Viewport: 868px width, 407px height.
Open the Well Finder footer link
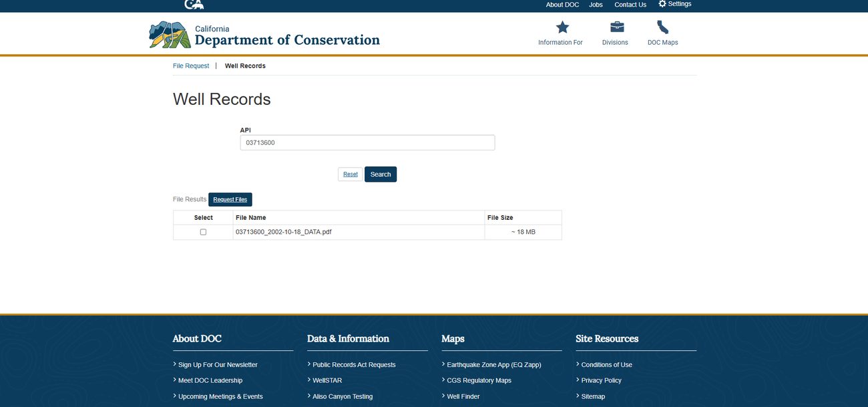pyautogui.click(x=463, y=396)
